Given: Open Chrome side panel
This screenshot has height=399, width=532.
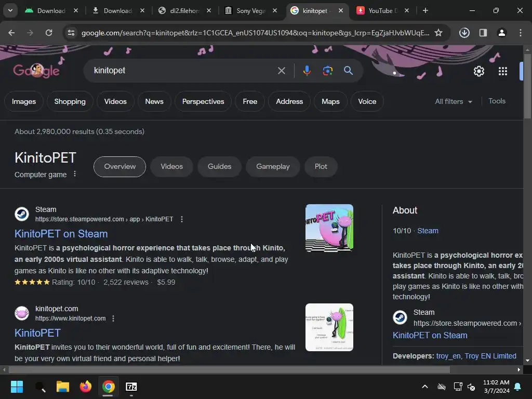Looking at the screenshot, I should (x=483, y=33).
